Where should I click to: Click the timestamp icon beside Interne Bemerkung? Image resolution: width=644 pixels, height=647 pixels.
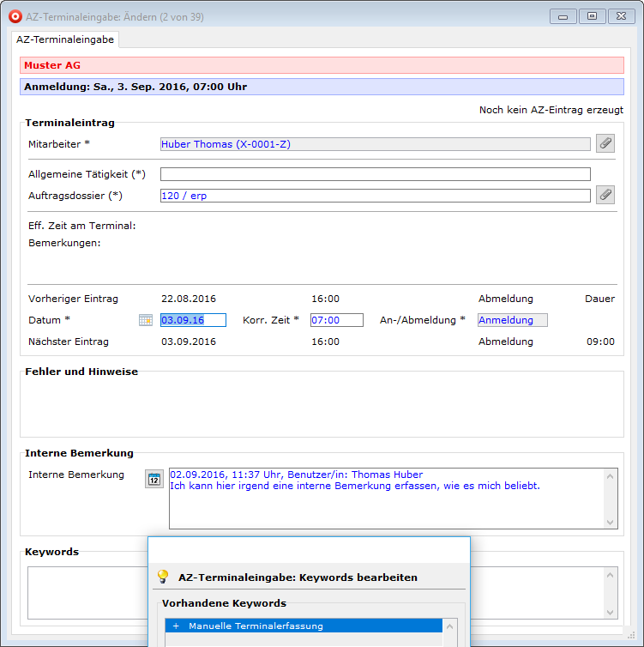[x=153, y=479]
